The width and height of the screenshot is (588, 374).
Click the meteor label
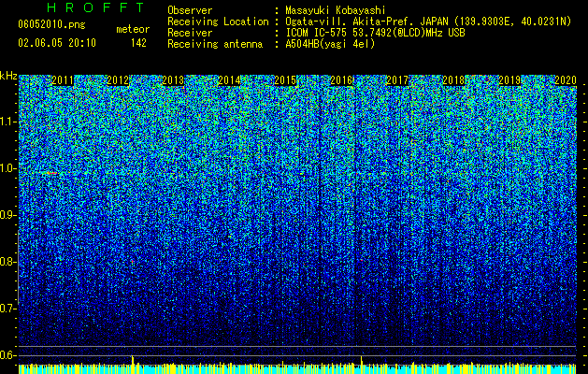tap(133, 29)
